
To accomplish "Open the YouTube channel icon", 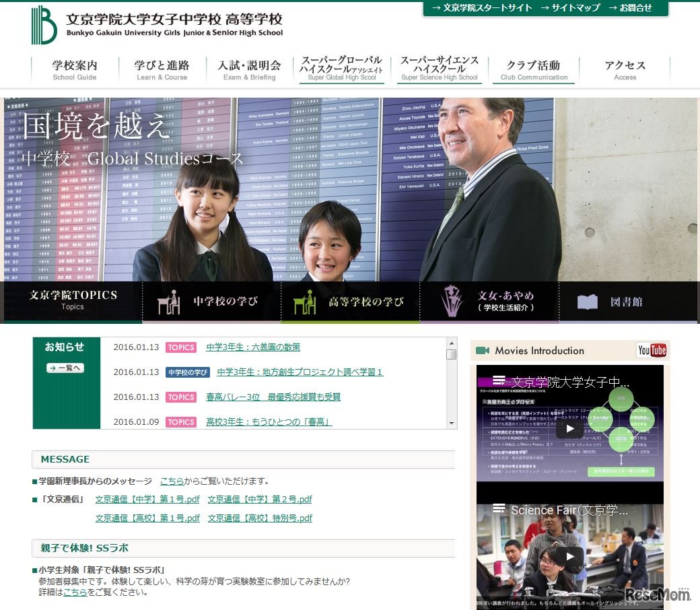I will coord(652,350).
